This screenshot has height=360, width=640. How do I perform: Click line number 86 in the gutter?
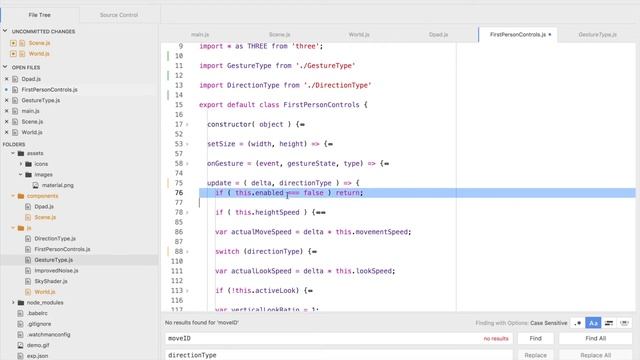pyautogui.click(x=179, y=232)
